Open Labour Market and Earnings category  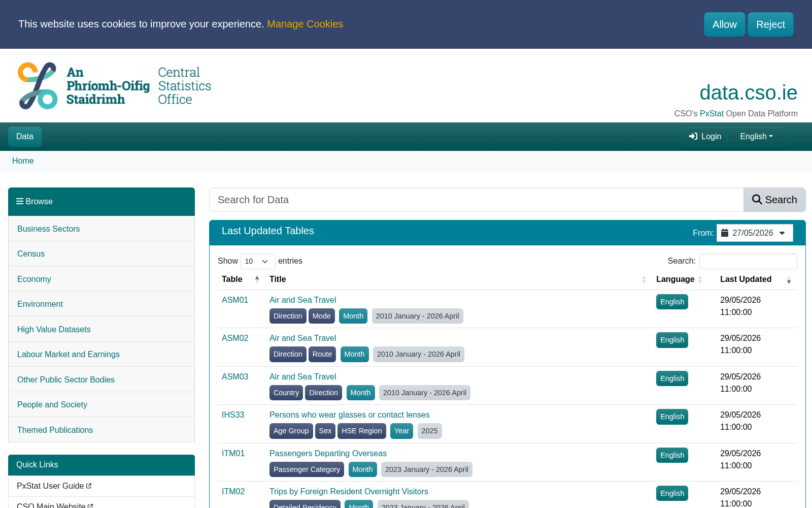click(x=101, y=354)
